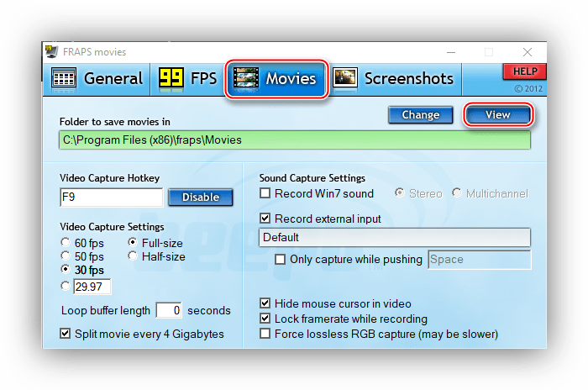The height and width of the screenshot is (390, 588).
Task: Open the General tab
Action: click(97, 79)
